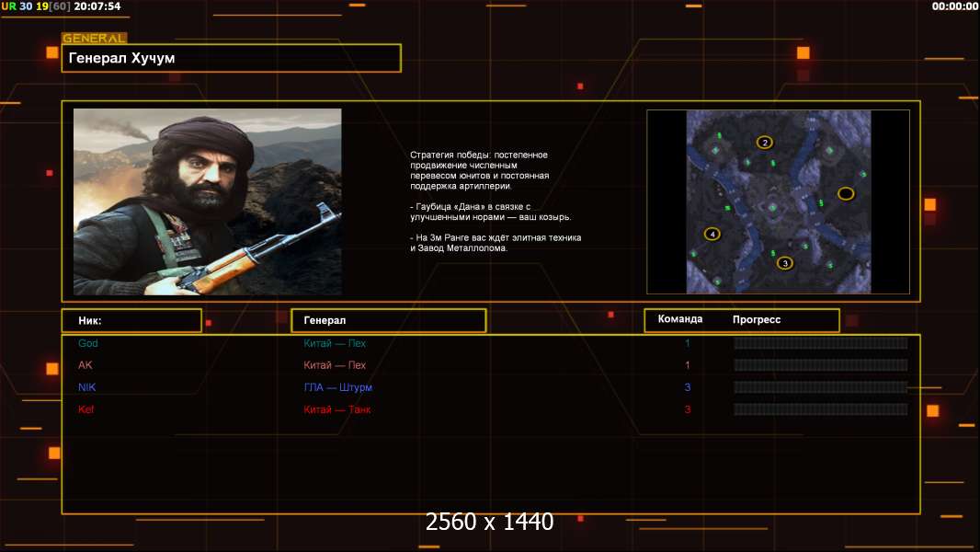980x552 pixels.
Task: Click team number 1 in God's row
Action: coord(688,343)
